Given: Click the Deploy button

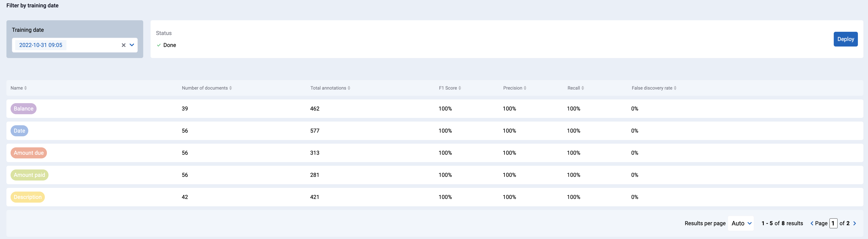Looking at the screenshot, I should [845, 39].
